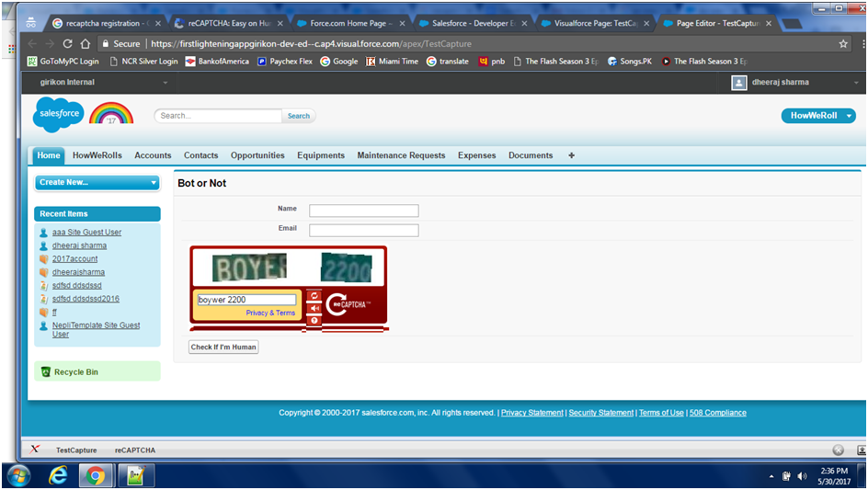Viewport: 868px width, 490px height.
Task: Open Google bookmark
Action: click(x=338, y=62)
